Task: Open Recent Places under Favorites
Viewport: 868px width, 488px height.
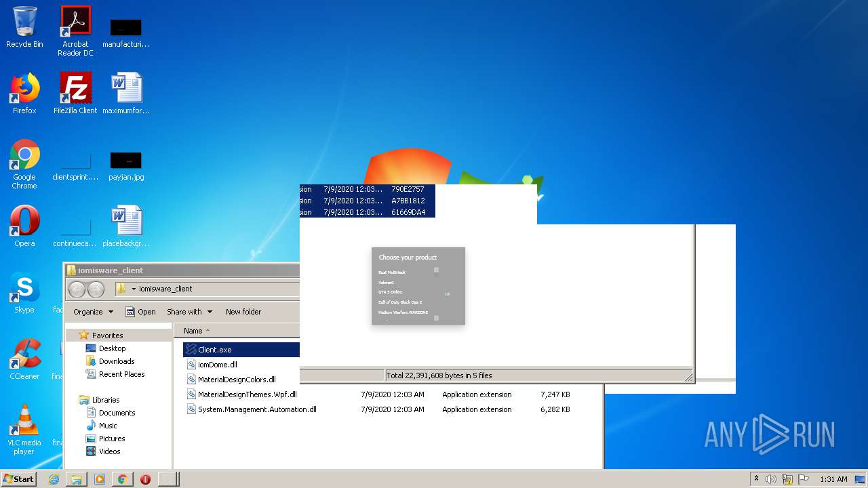Action: tap(115, 374)
